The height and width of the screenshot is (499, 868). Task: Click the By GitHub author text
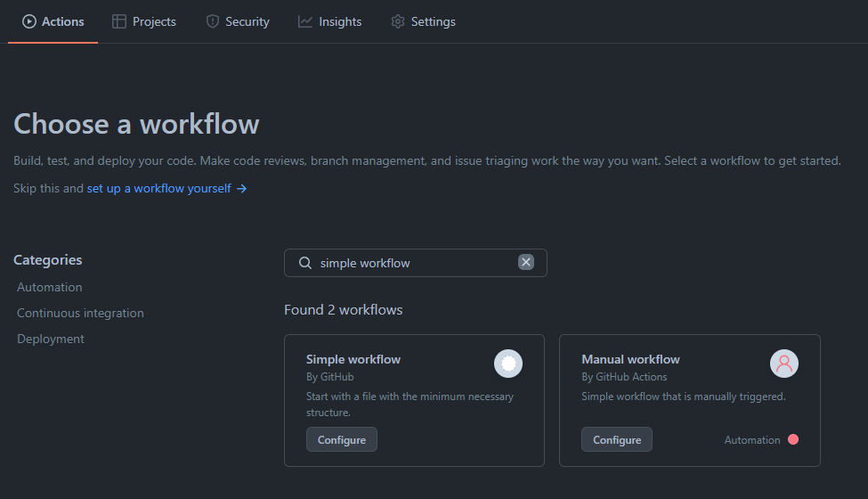point(330,377)
